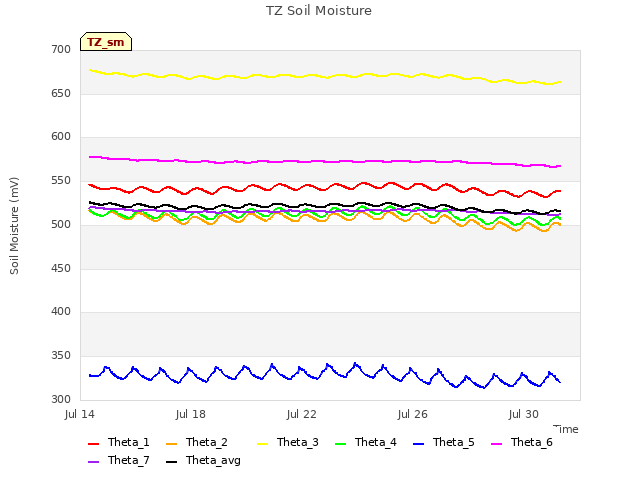Click the Jul 26 x-axis tick label
Screen dimensions: 640x480
(413, 414)
